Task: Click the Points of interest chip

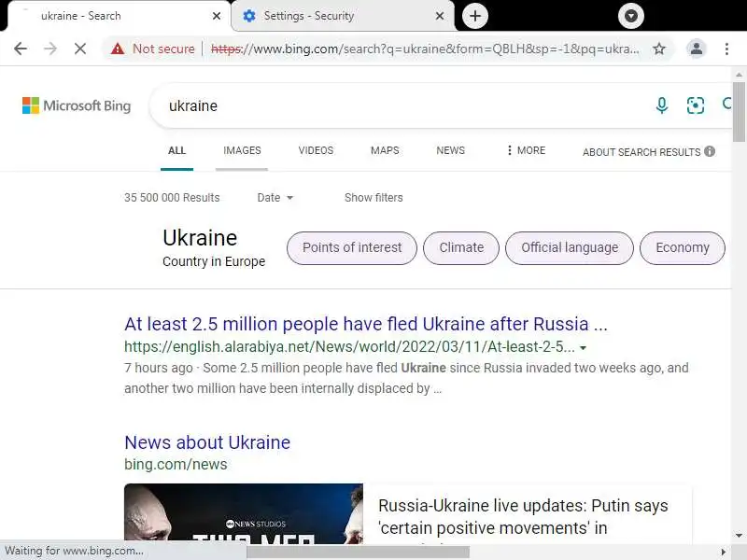Action: coord(352,248)
